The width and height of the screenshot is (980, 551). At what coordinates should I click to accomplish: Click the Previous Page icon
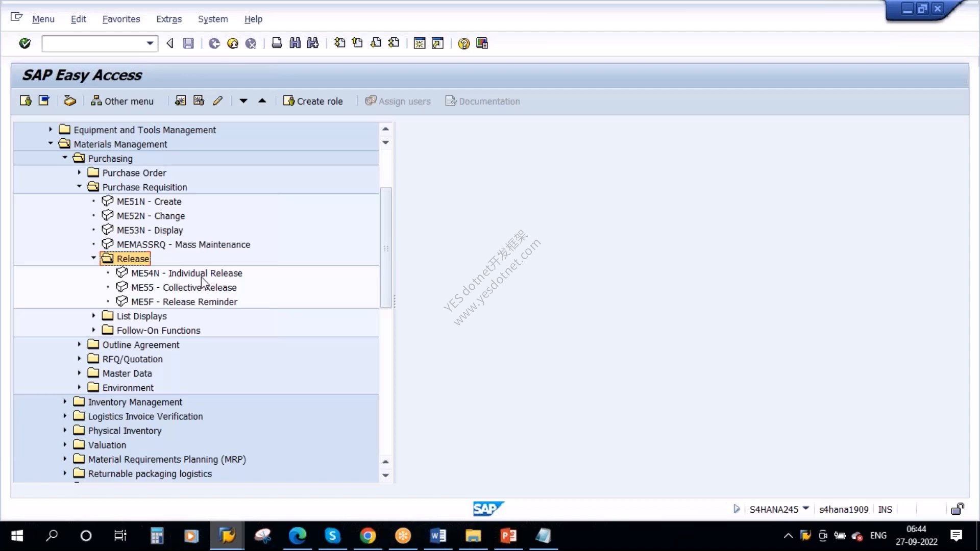[357, 43]
